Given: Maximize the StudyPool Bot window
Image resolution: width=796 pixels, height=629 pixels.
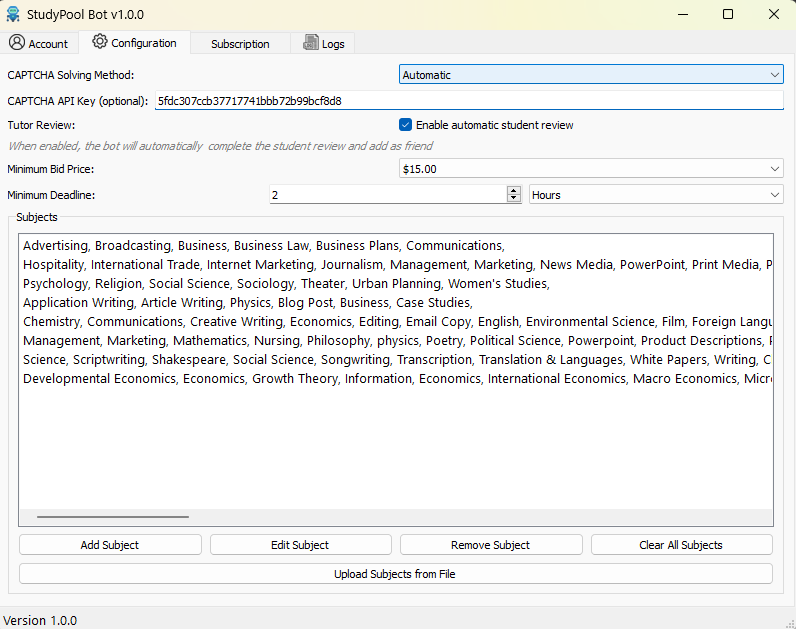Looking at the screenshot, I should click(x=728, y=14).
